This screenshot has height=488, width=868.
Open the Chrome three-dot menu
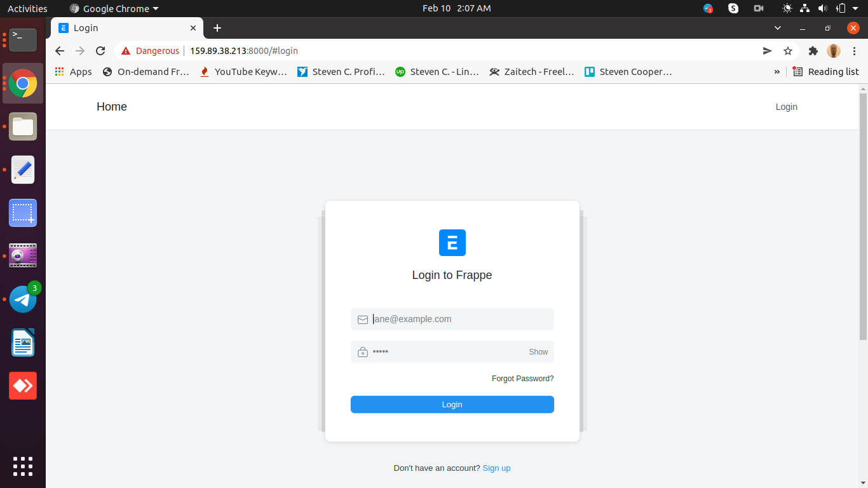[853, 51]
